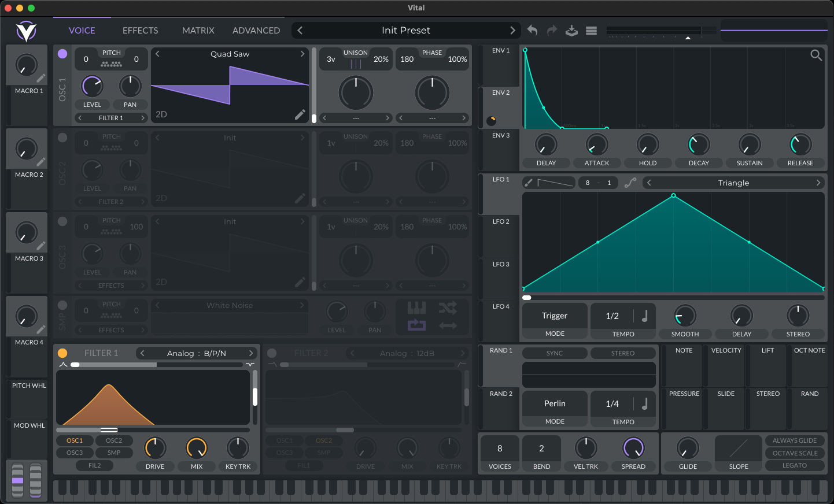Click the sampler bounce arrows icon
The image size is (834, 504).
[x=448, y=326]
